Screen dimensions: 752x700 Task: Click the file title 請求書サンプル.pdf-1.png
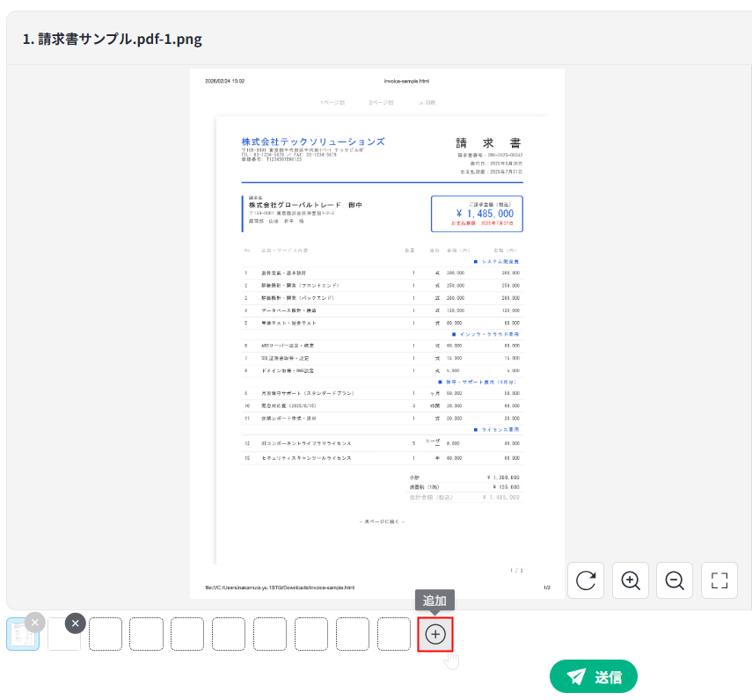pyautogui.click(x=112, y=40)
